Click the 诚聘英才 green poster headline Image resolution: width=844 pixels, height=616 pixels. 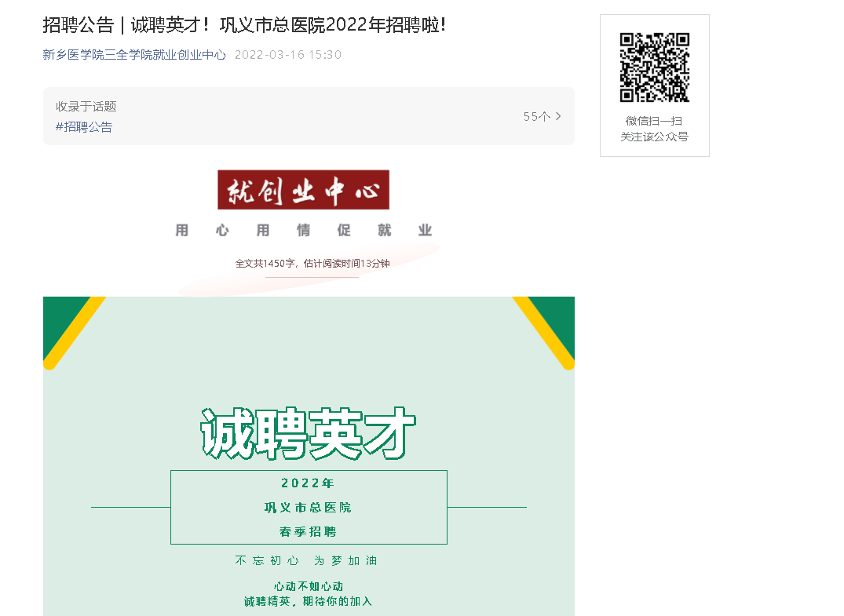pos(309,434)
